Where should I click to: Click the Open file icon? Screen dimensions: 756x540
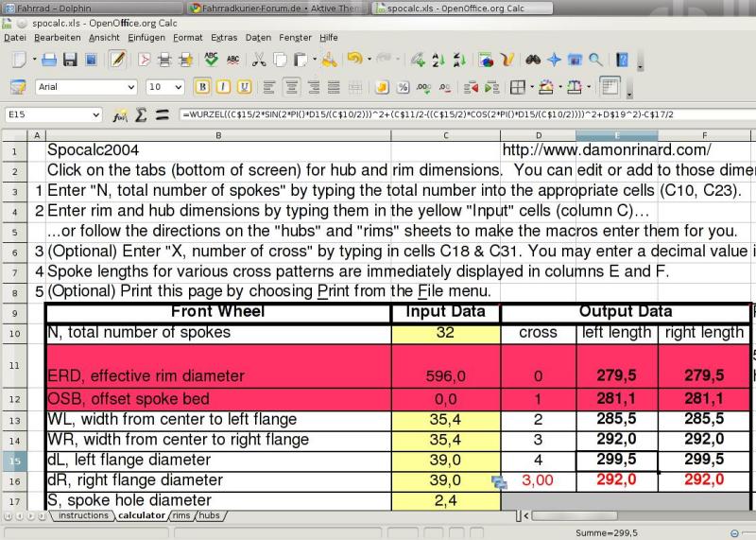(x=49, y=60)
